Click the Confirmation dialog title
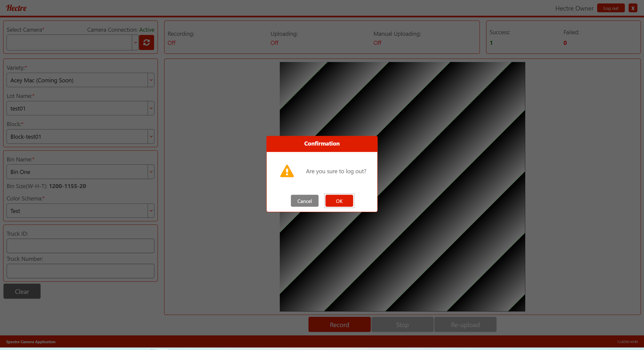 click(322, 144)
